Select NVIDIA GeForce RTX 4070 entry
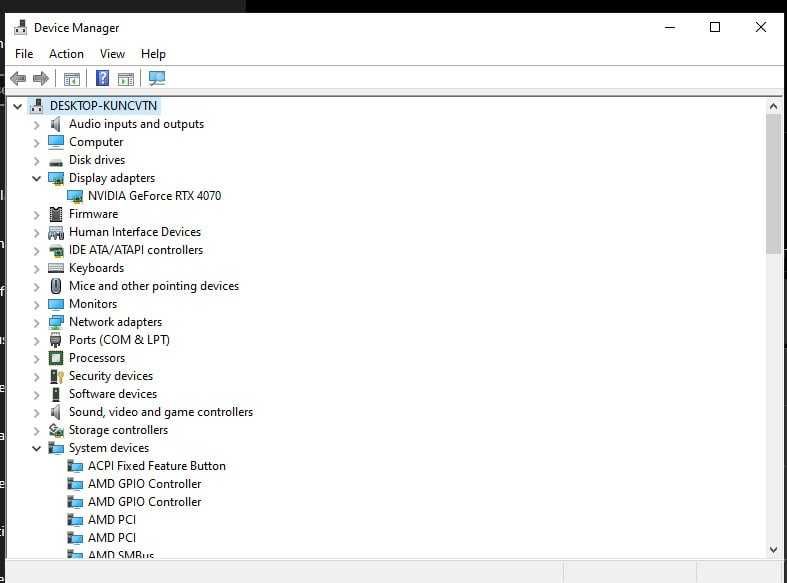Image resolution: width=787 pixels, height=583 pixels. (155, 196)
